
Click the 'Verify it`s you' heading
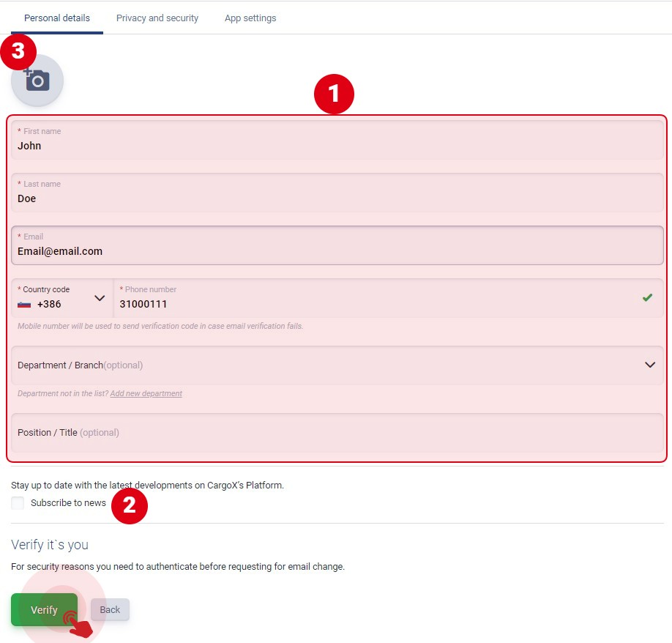[50, 545]
